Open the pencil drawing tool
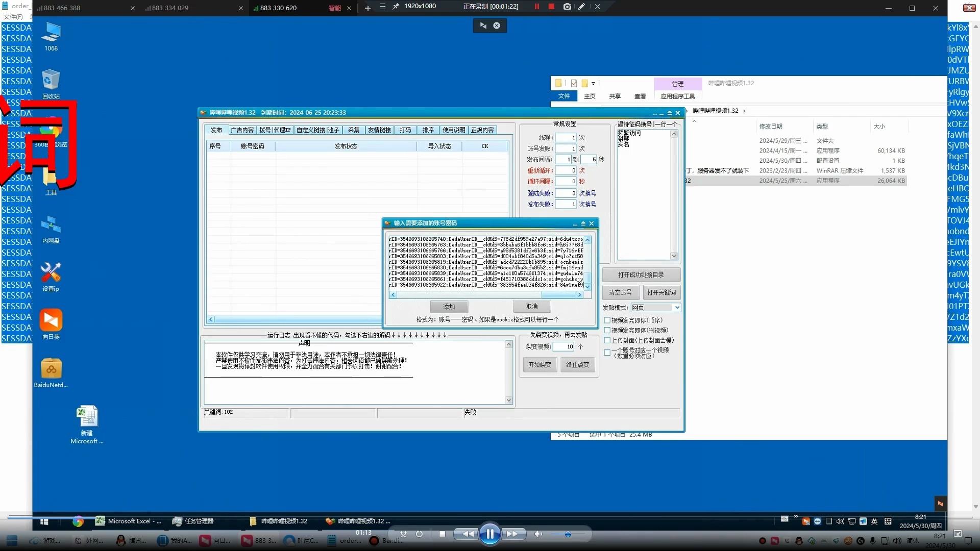 (x=581, y=7)
